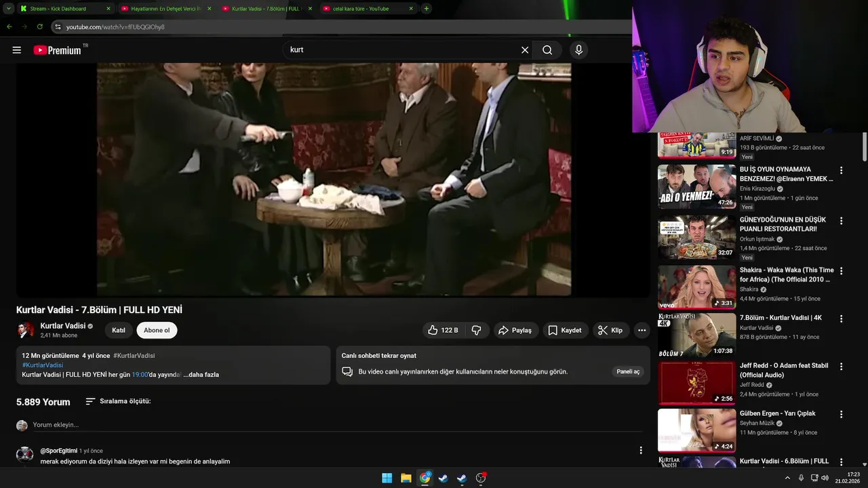The width and height of the screenshot is (868, 488).
Task: Open the #KurtlarVadisi hashtag link in blue
Action: click(x=43, y=365)
